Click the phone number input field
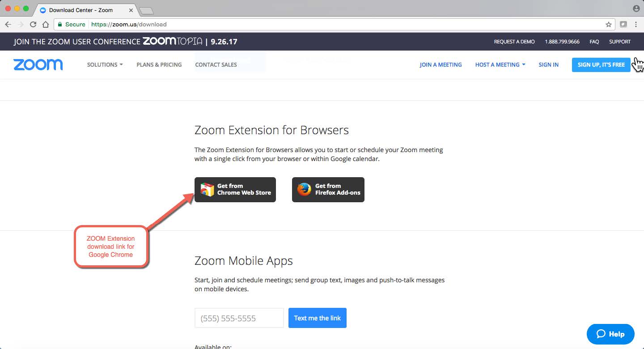The image size is (644, 349). tap(239, 318)
